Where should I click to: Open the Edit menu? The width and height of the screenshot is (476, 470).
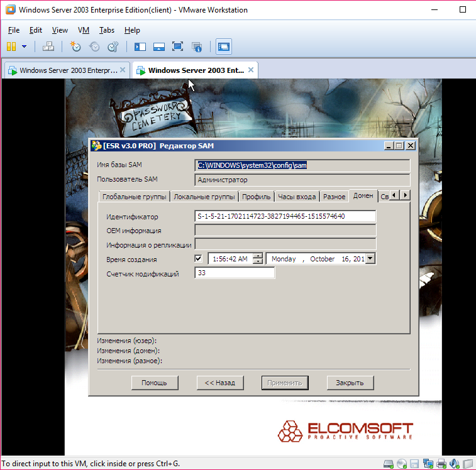click(x=35, y=30)
